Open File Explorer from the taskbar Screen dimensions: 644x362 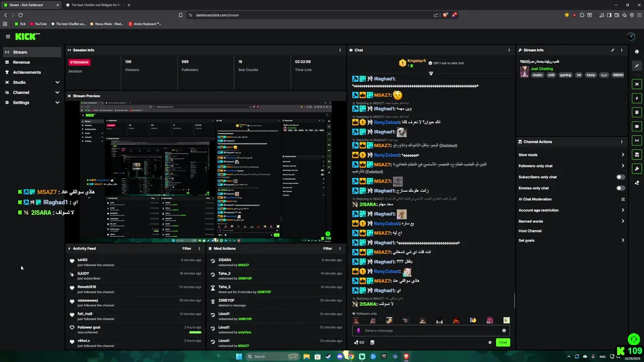(306, 356)
